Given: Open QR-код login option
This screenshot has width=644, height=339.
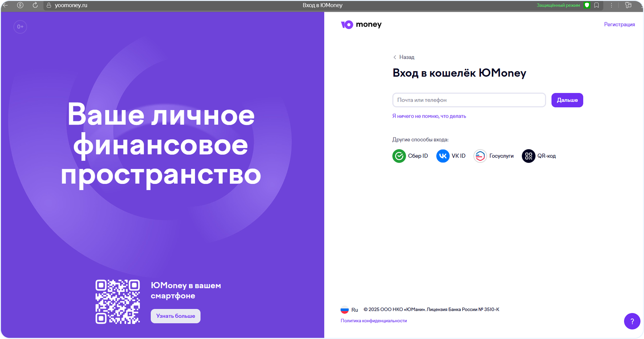Looking at the screenshot, I should click(528, 156).
